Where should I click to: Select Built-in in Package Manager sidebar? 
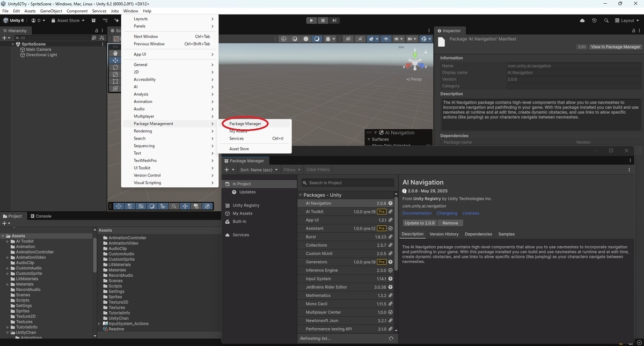tap(239, 222)
